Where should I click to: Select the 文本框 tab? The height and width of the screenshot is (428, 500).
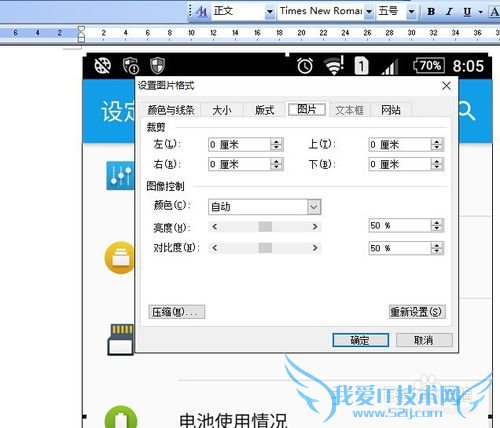349,110
